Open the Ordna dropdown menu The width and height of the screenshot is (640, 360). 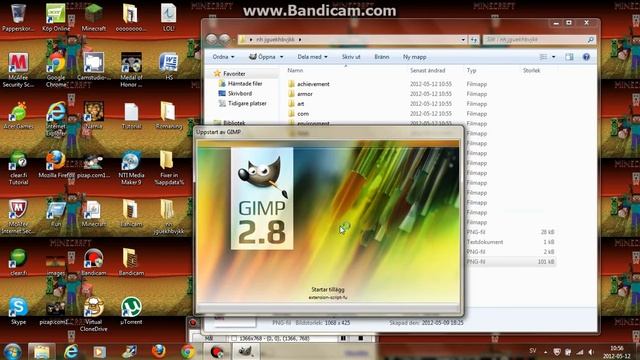(x=223, y=57)
